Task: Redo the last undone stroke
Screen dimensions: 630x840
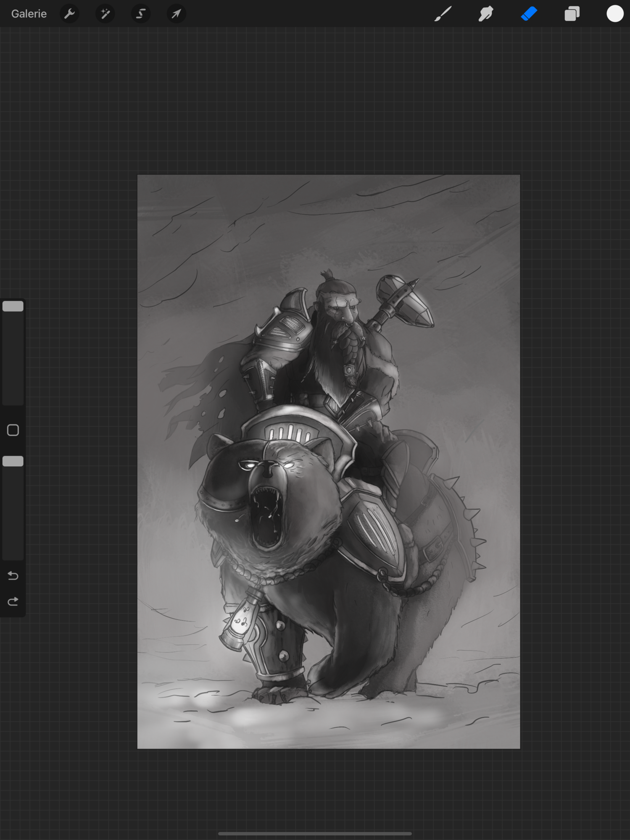Action: pyautogui.click(x=13, y=602)
